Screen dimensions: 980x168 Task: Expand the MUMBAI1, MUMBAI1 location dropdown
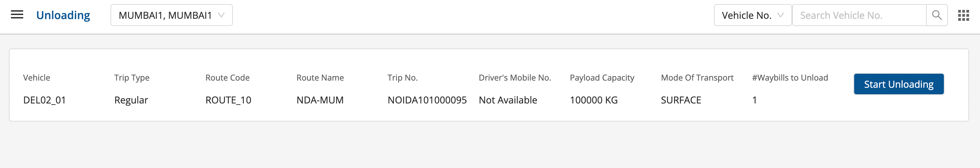(171, 15)
